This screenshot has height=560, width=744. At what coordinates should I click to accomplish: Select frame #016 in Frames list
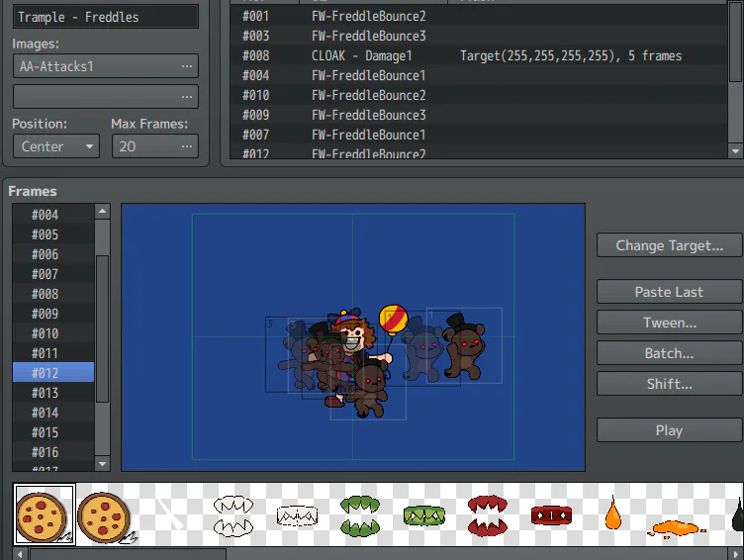click(53, 452)
